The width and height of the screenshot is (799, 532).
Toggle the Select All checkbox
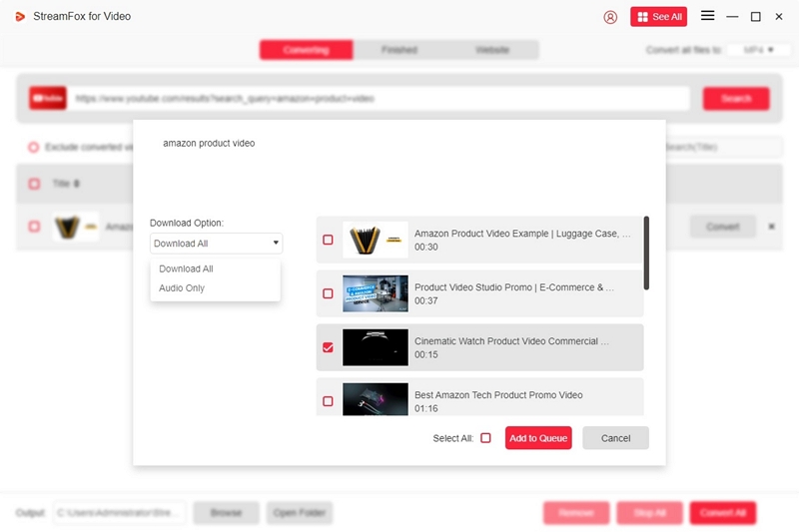485,438
